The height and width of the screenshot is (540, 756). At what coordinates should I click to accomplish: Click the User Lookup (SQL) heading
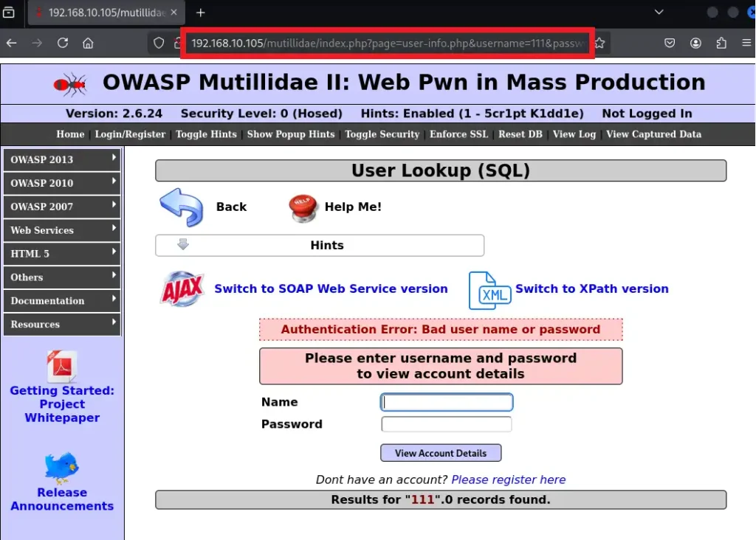[441, 170]
